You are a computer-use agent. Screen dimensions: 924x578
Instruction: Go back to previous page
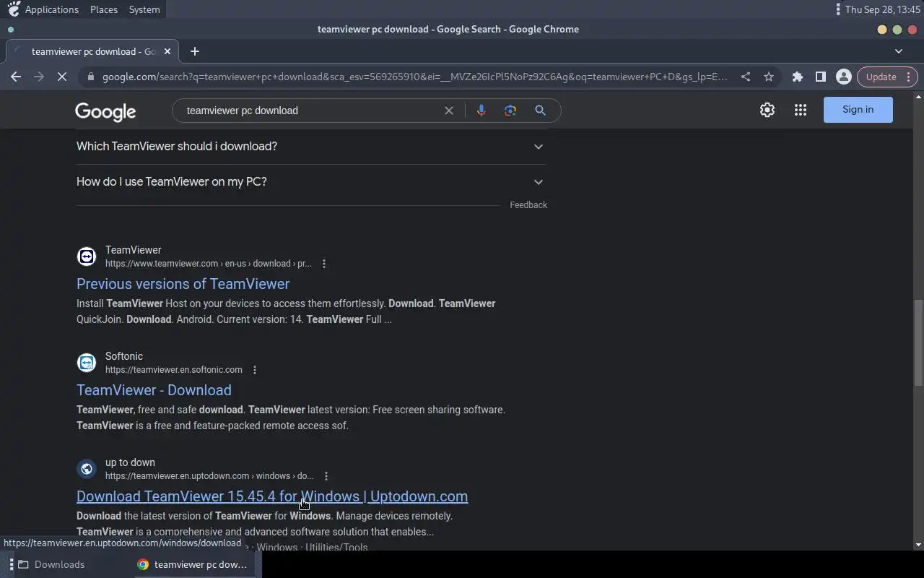[x=16, y=77]
